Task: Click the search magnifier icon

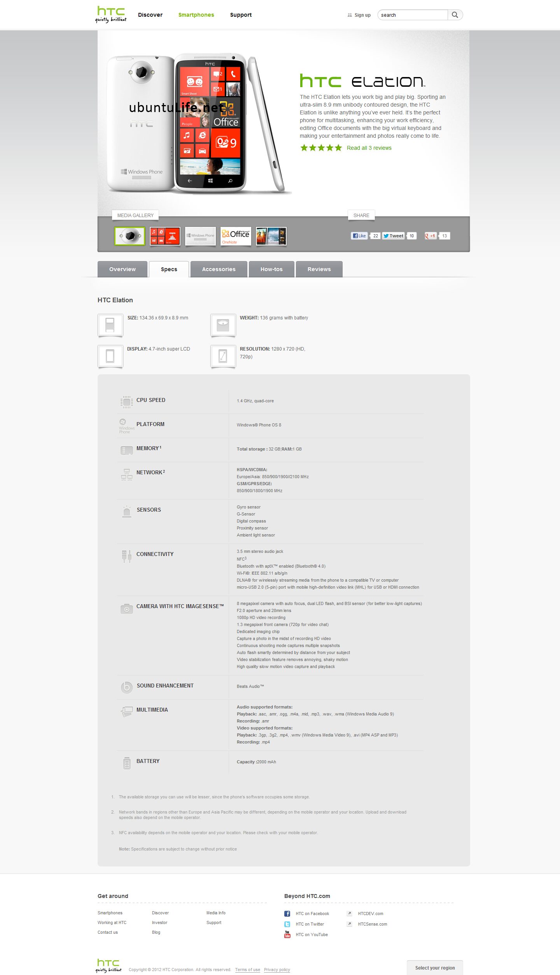Action: 455,15
